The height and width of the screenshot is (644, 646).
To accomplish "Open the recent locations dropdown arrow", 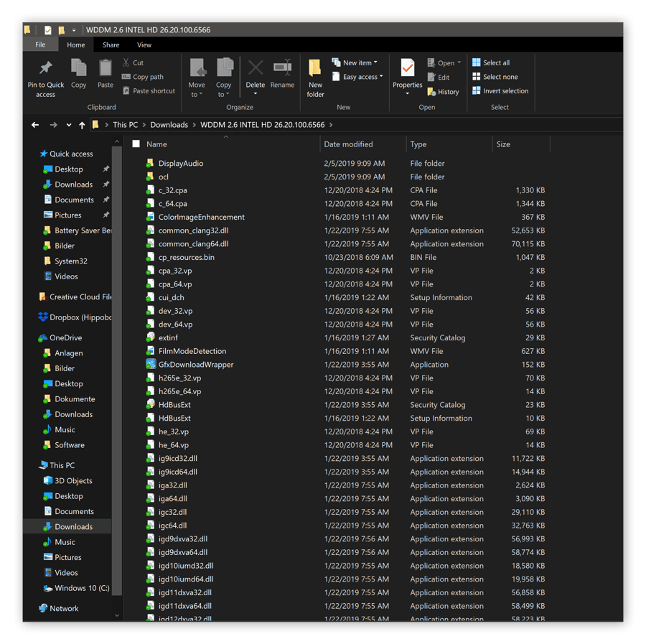I will pyautogui.click(x=68, y=125).
